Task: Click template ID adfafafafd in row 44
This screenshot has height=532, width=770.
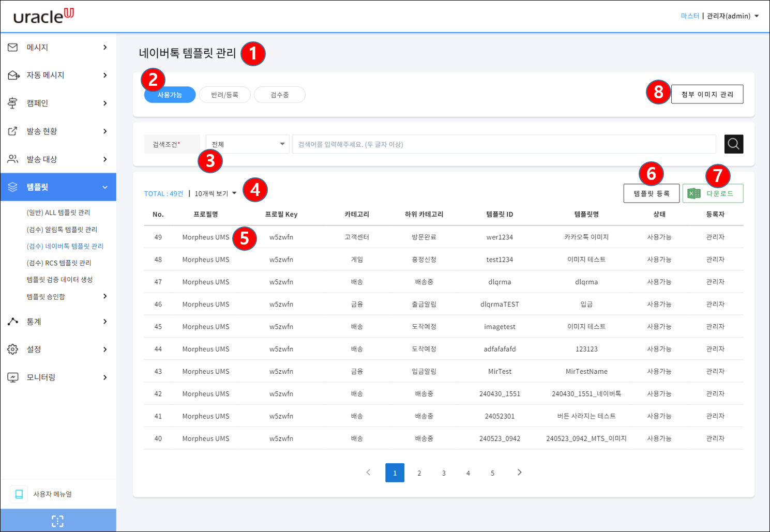Action: (x=500, y=349)
